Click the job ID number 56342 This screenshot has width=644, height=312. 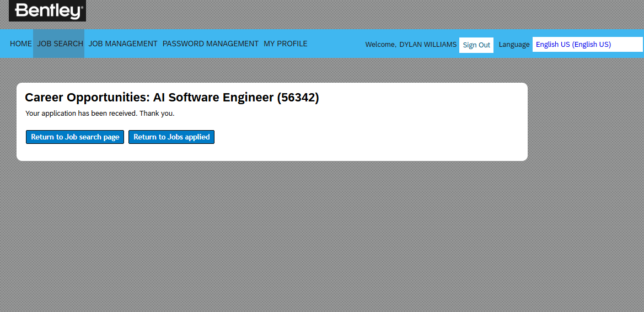coord(298,98)
